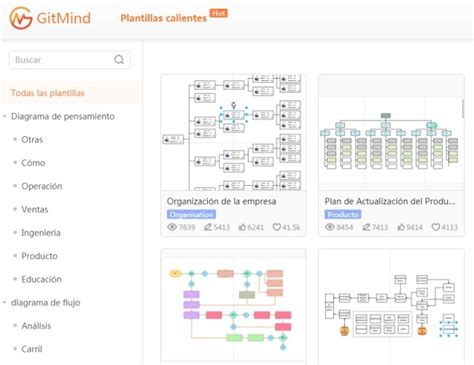Screen dimensions: 474x365
Task: Open the Organización de la empresa thumbnail
Action: point(233,132)
